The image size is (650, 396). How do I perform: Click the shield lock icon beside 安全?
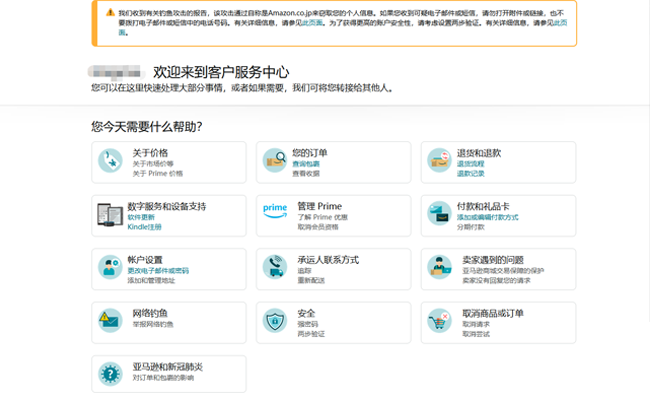coord(275,321)
